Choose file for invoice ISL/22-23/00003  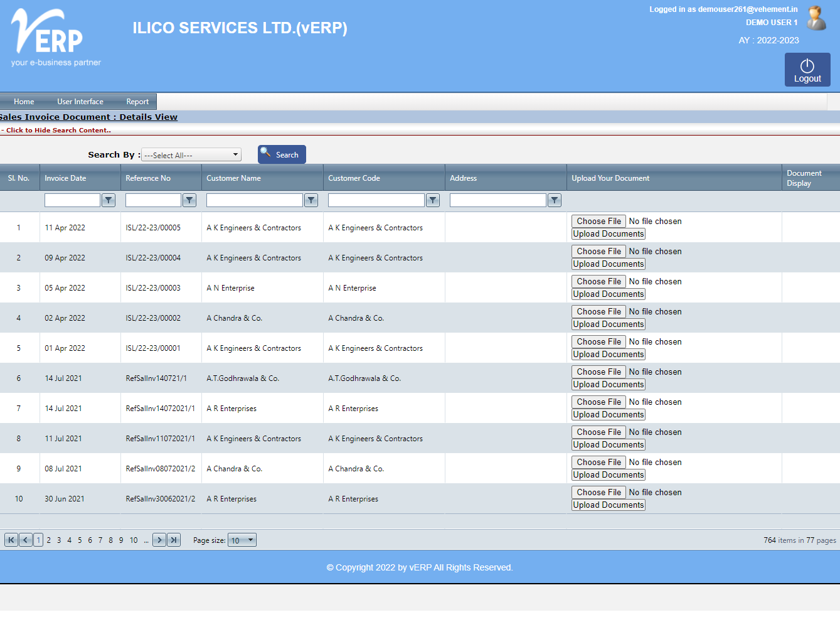(598, 281)
